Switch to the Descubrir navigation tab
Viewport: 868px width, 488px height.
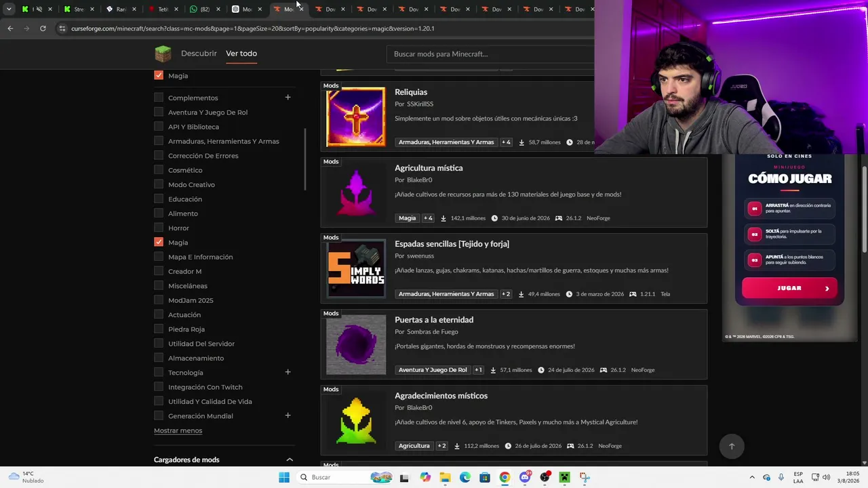(199, 54)
